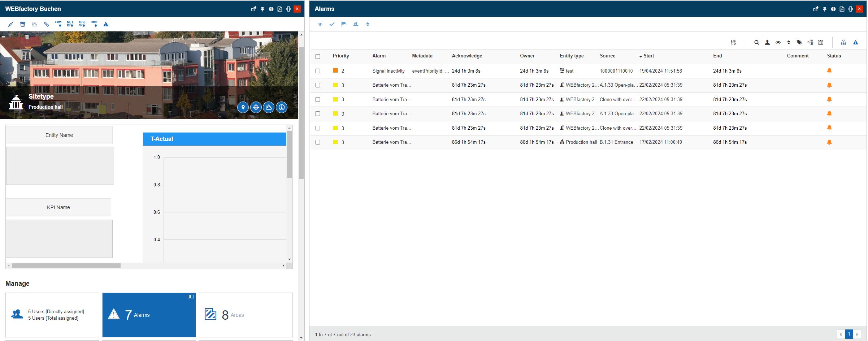Click the map location pin button on site image
The image size is (868, 341).
point(243,107)
